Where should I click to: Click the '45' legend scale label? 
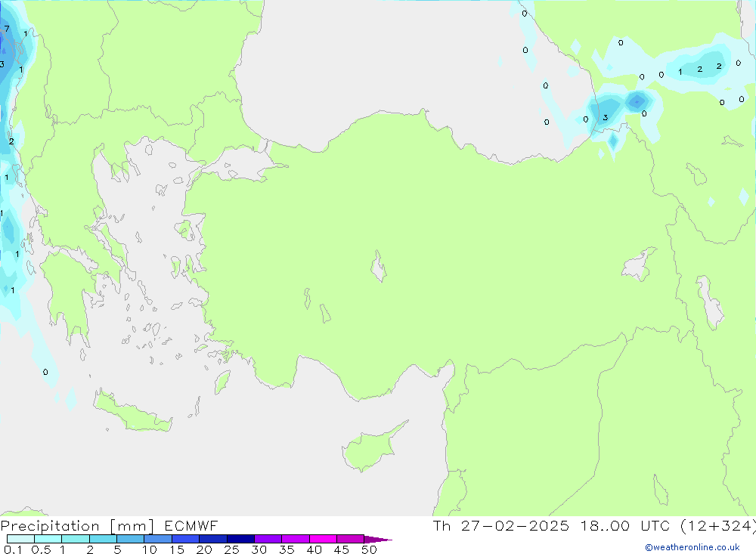(342, 549)
